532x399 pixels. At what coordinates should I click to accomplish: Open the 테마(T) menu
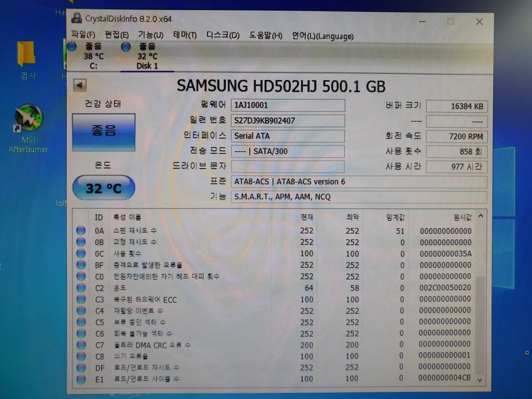(x=185, y=35)
